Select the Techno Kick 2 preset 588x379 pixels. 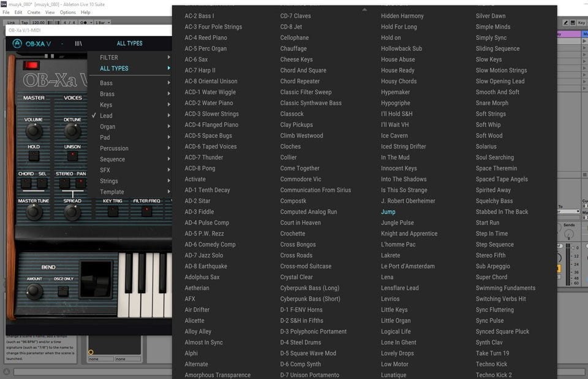click(494, 375)
